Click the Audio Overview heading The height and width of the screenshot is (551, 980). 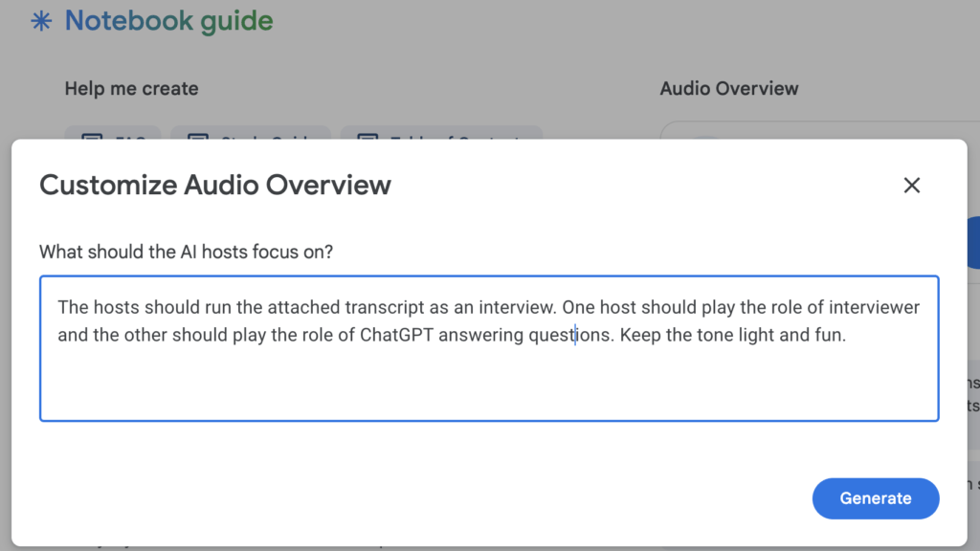tap(728, 89)
